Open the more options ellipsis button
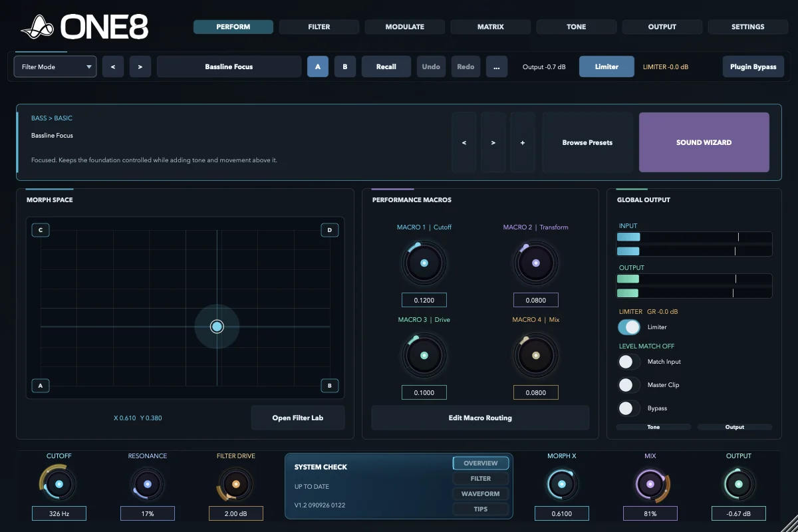This screenshot has height=532, width=798. point(497,66)
